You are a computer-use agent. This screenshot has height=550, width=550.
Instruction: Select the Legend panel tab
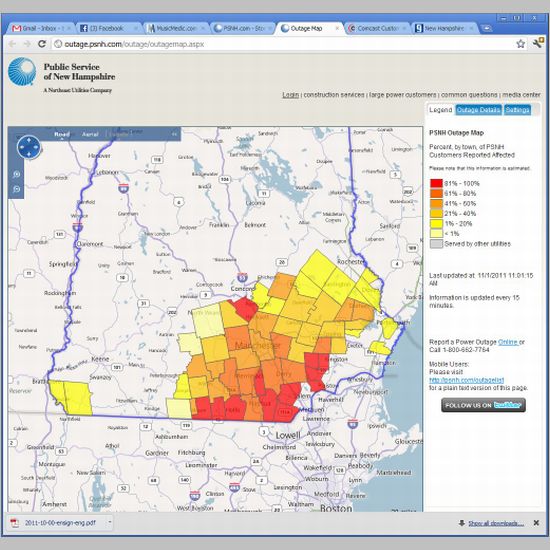[x=440, y=110]
